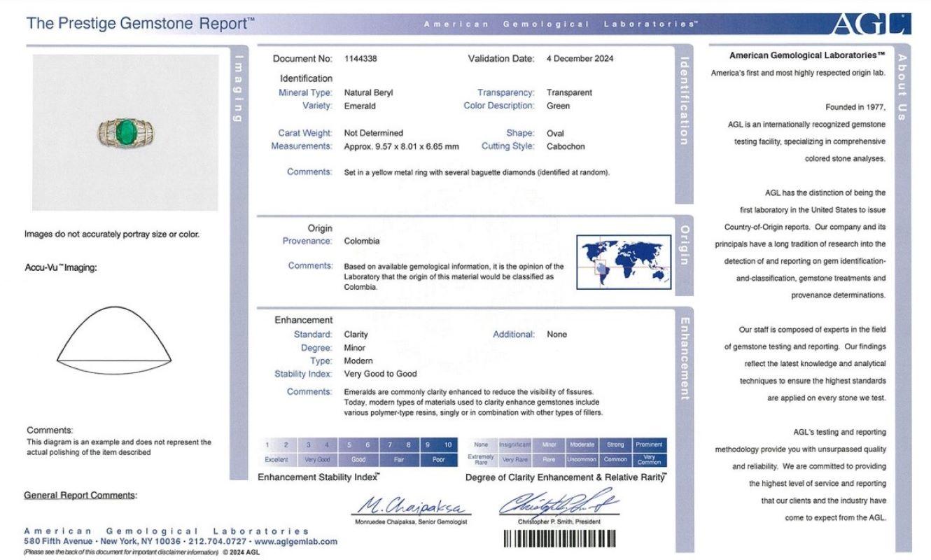
Task: Click the 'Very Common' rarity cell
Action: [x=650, y=460]
